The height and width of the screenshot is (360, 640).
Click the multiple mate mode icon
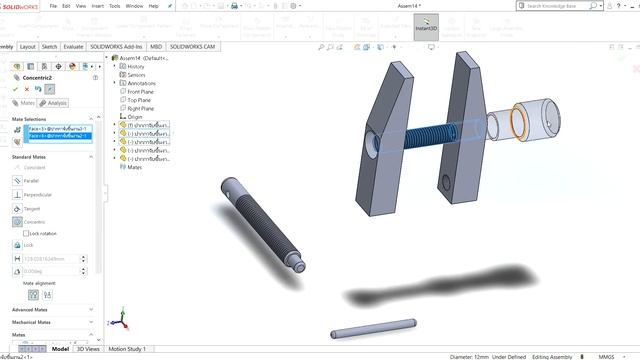click(17, 142)
